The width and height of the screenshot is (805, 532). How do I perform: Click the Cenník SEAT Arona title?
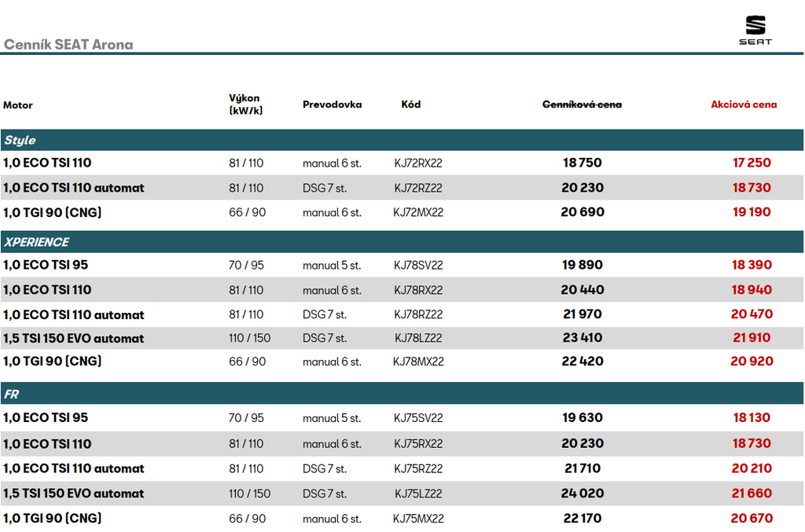[x=68, y=45]
